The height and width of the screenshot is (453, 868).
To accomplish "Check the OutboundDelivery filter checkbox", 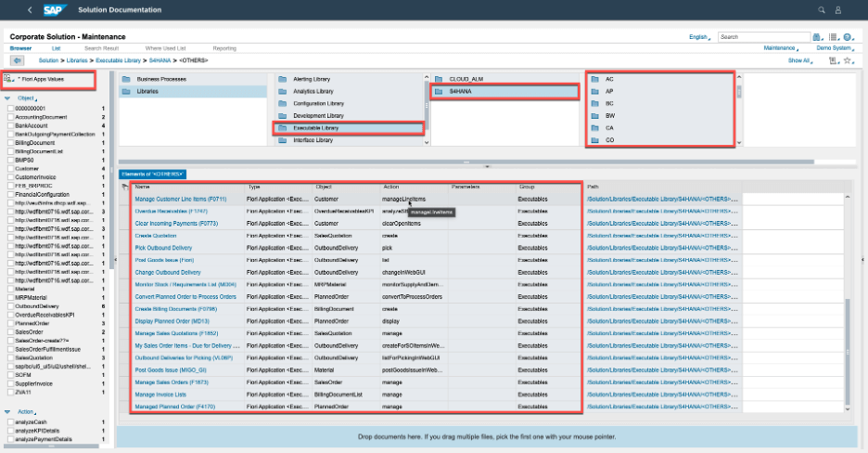I will (10, 306).
